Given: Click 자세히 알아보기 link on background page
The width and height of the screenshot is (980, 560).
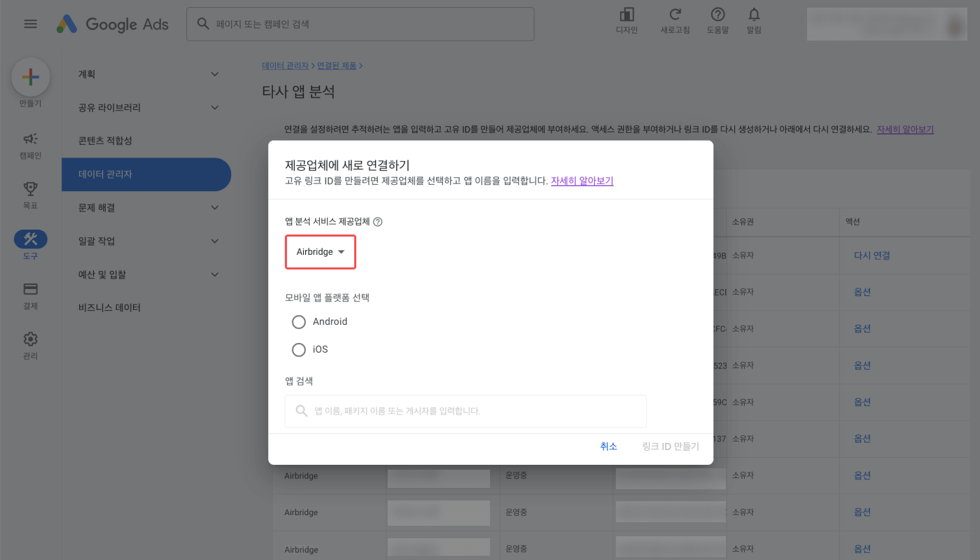Looking at the screenshot, I should pos(905,129).
